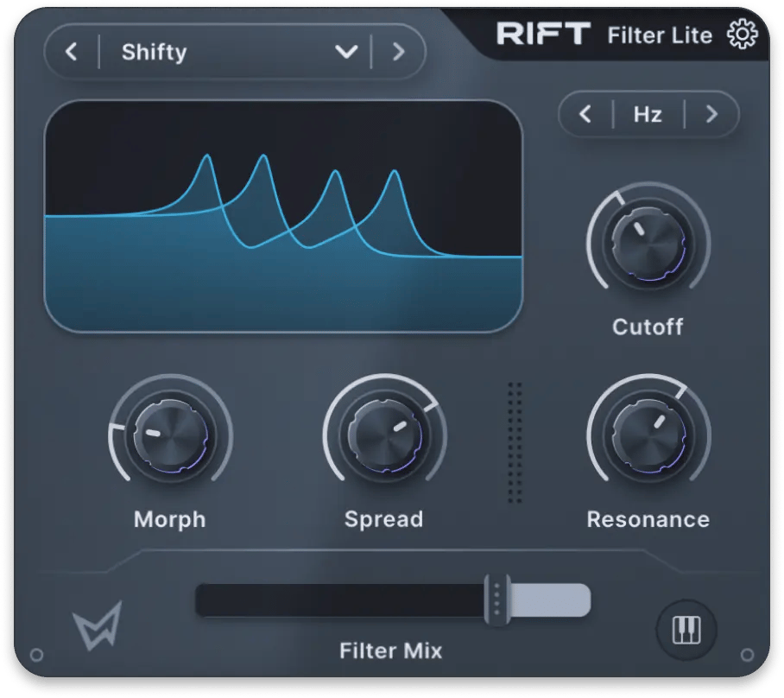Click the Cutoff knob
Image resolution: width=784 pixels, height=698 pixels.
(x=648, y=244)
